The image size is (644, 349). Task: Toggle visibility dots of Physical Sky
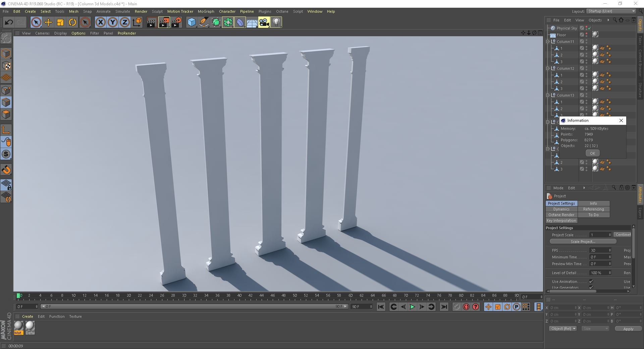586,28
